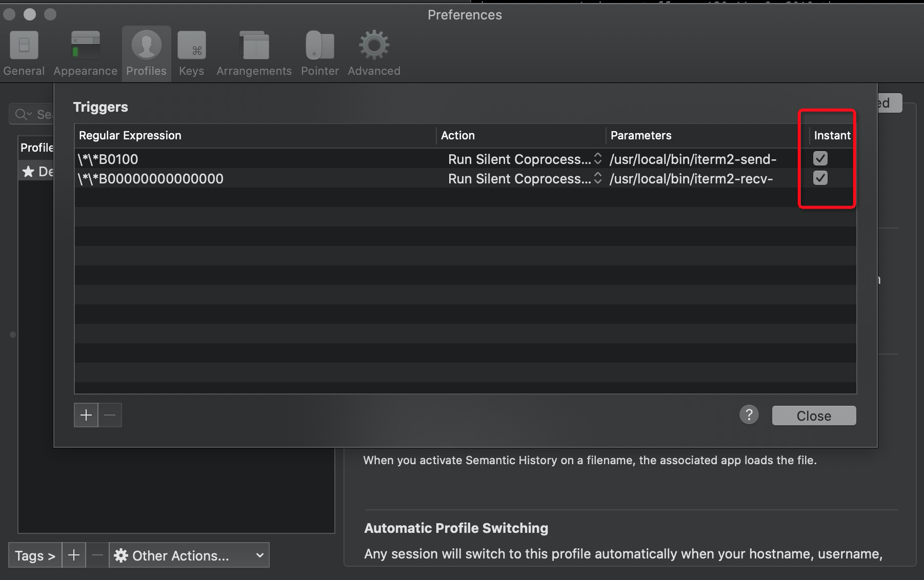Add a new trigger with plus button
This screenshot has width=924, height=580.
pyautogui.click(x=86, y=415)
